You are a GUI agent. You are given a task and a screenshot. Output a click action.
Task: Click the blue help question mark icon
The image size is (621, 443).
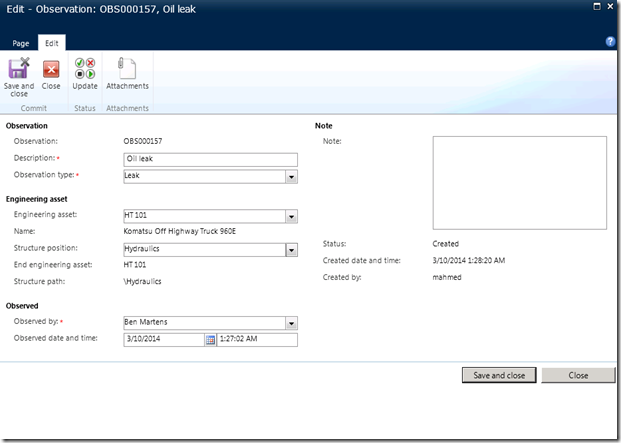coord(610,41)
